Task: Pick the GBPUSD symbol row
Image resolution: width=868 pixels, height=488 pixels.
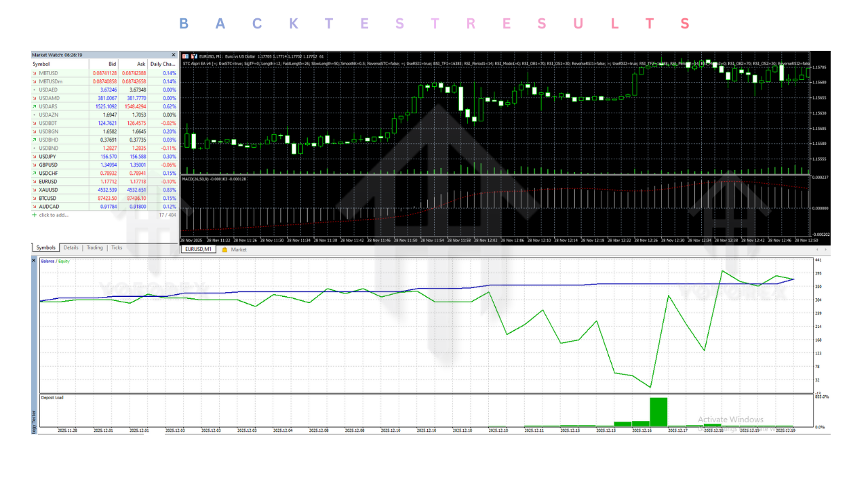Action: pyautogui.click(x=48, y=165)
